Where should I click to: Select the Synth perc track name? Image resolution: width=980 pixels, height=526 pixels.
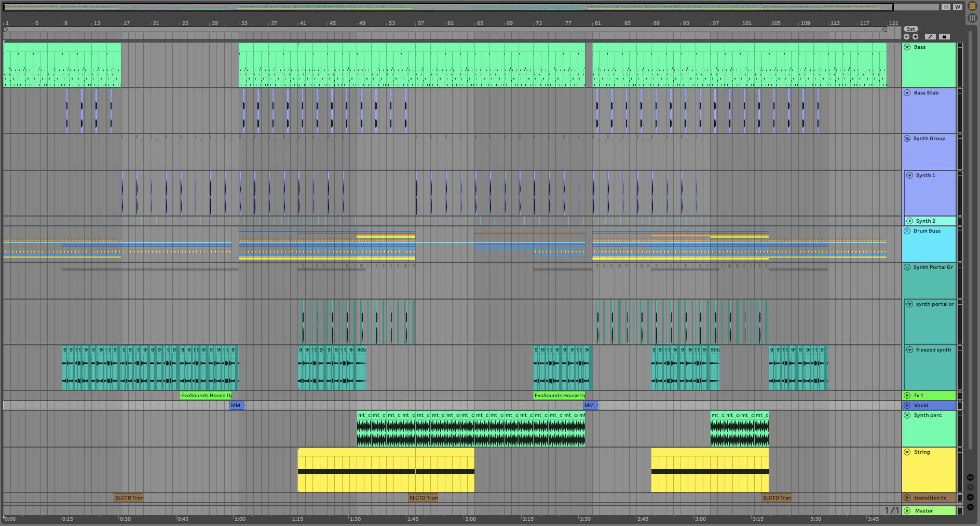(x=928, y=415)
